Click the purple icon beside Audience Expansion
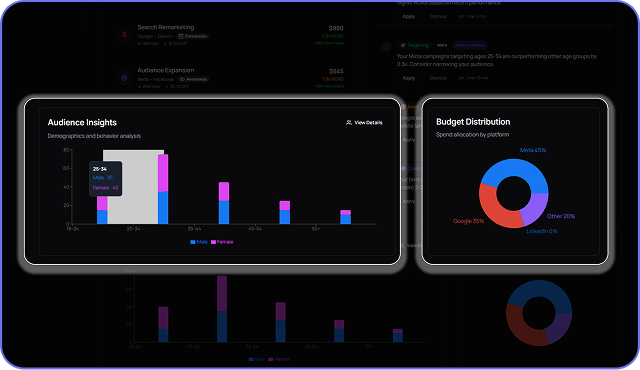Screen dimensions: 640x370 (x=124, y=78)
